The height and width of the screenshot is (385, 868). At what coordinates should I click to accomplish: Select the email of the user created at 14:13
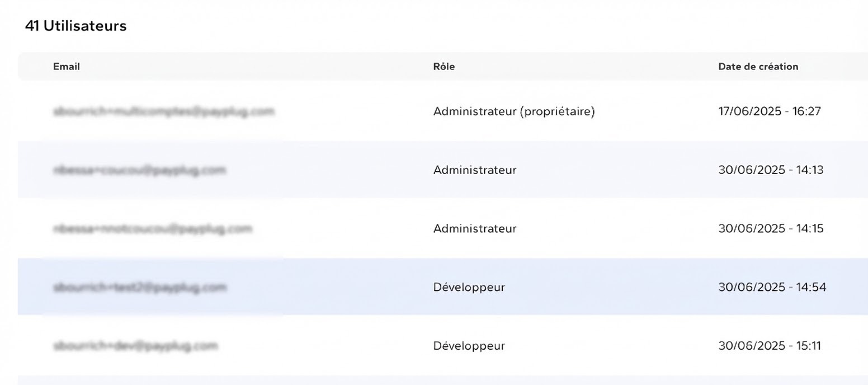139,170
